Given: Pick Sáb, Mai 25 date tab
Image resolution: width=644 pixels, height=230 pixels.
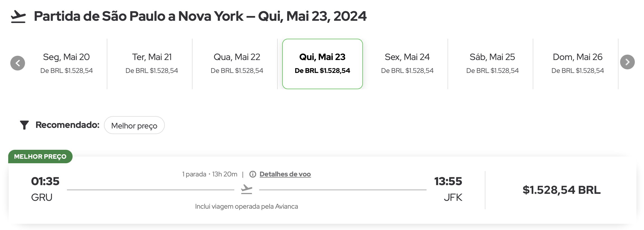Looking at the screenshot, I should point(492,64).
